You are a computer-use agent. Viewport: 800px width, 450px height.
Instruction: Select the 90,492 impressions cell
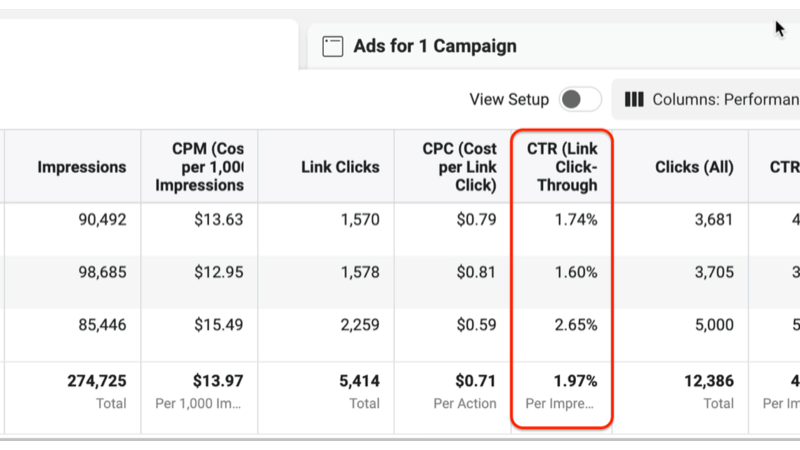[x=97, y=220]
